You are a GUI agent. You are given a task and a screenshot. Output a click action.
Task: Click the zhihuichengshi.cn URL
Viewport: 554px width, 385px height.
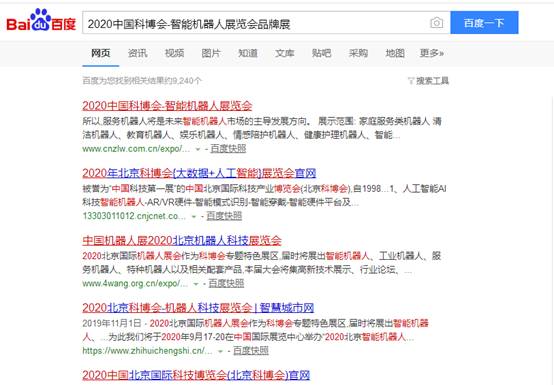(147, 351)
